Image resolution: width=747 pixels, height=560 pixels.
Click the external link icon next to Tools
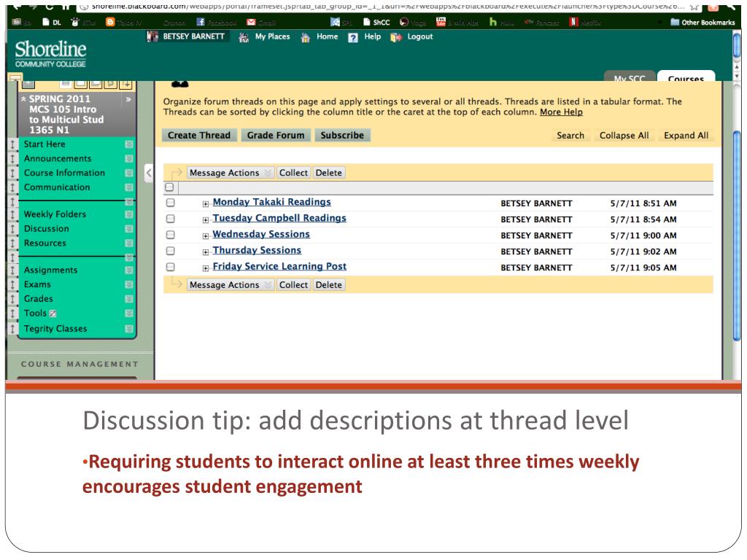53,314
